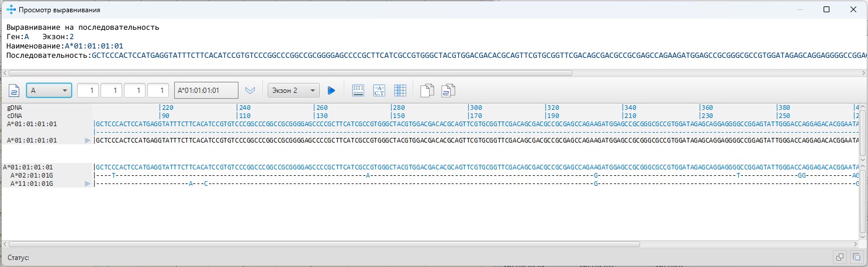Click the arrow marker beside upper A*01:01:01:01 row

tap(88, 141)
